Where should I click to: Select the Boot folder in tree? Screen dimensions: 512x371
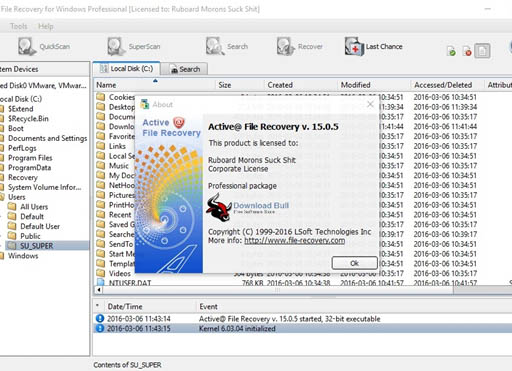16,128
